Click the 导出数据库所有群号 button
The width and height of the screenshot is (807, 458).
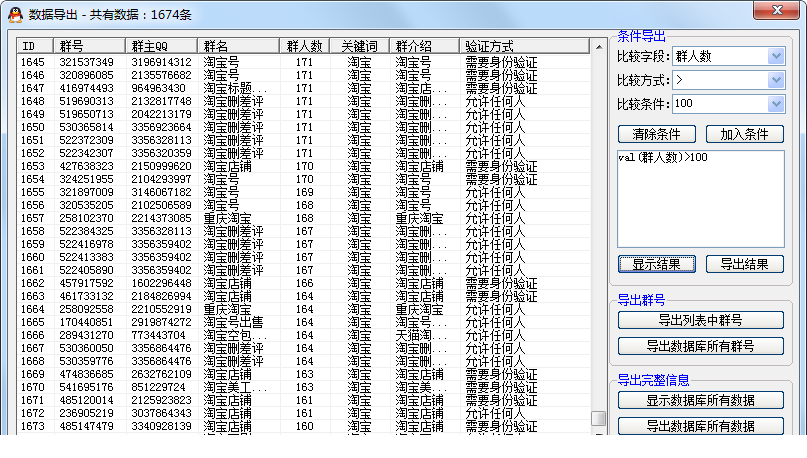(x=700, y=346)
